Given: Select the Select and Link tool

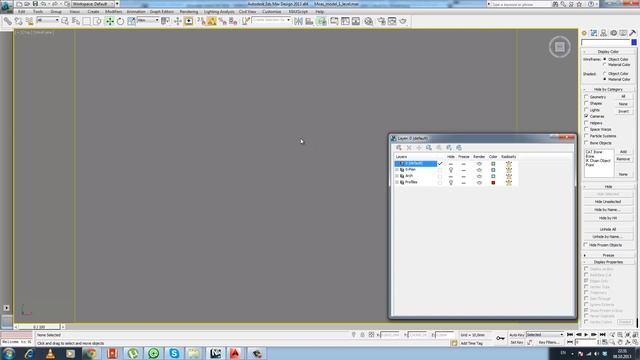Looking at the screenshot, I should [8, 21].
